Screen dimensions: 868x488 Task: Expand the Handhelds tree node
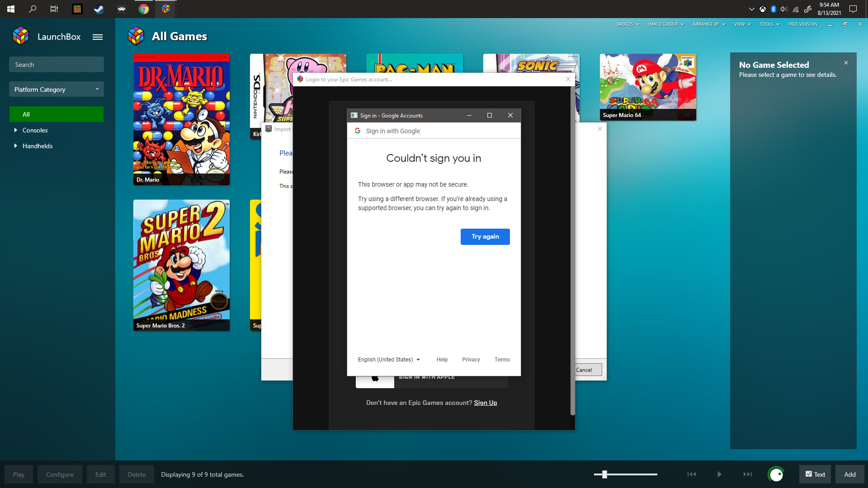(x=16, y=146)
